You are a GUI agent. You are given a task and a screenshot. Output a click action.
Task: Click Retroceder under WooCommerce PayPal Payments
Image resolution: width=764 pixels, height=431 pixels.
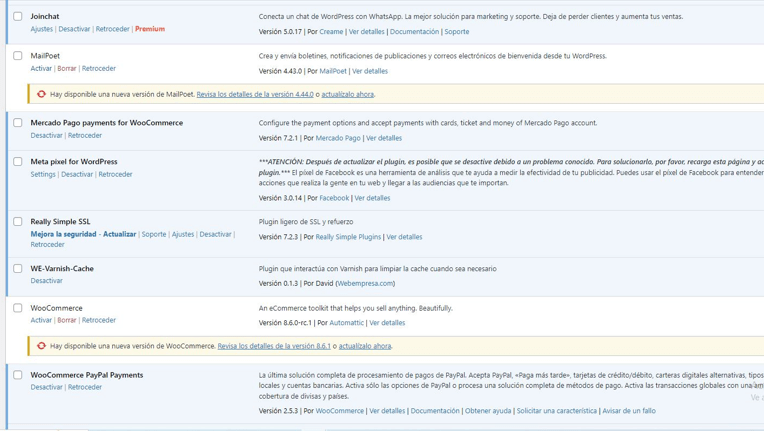(85, 387)
